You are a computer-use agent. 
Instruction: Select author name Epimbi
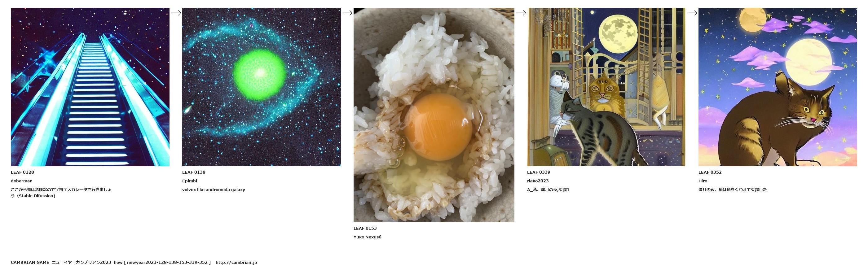[x=190, y=181]
